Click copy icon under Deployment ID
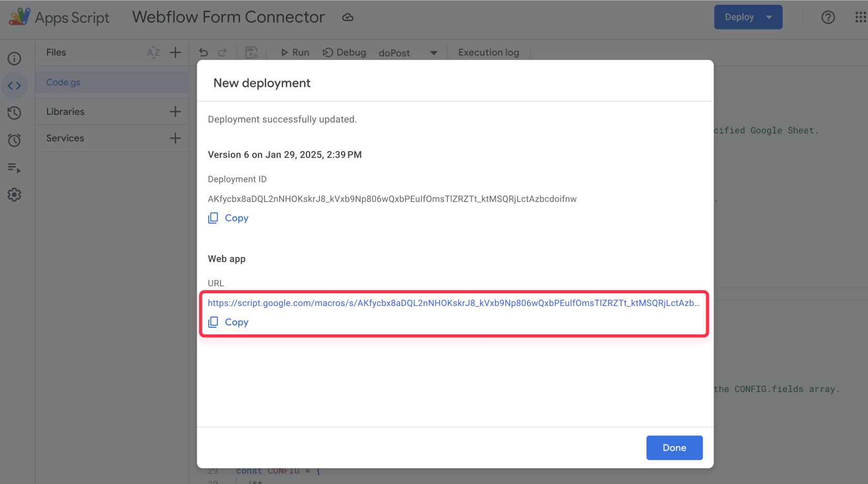This screenshot has width=868, height=484. 213,218
